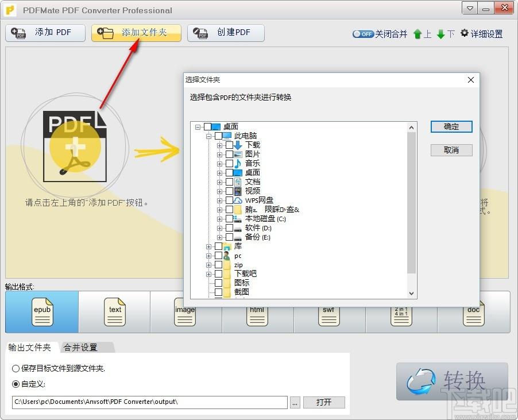Click the browse (...) button for output path
This screenshot has width=518, height=420.
point(295,403)
